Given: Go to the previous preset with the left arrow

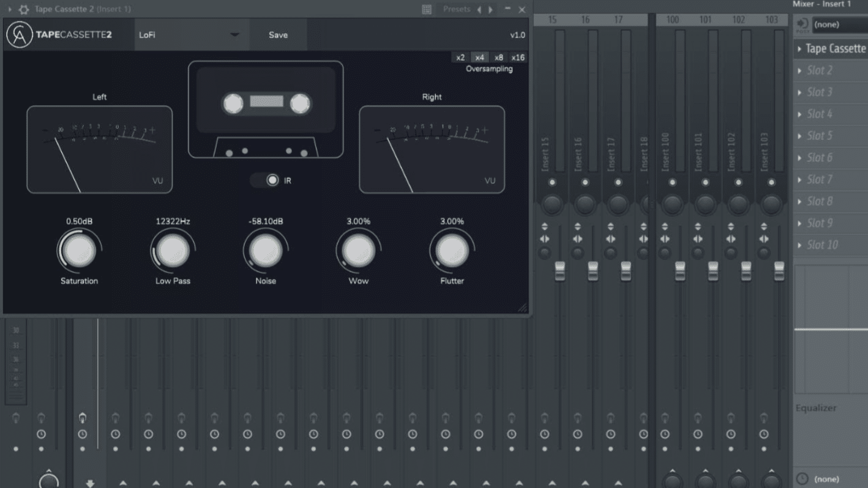Looking at the screenshot, I should point(479,10).
